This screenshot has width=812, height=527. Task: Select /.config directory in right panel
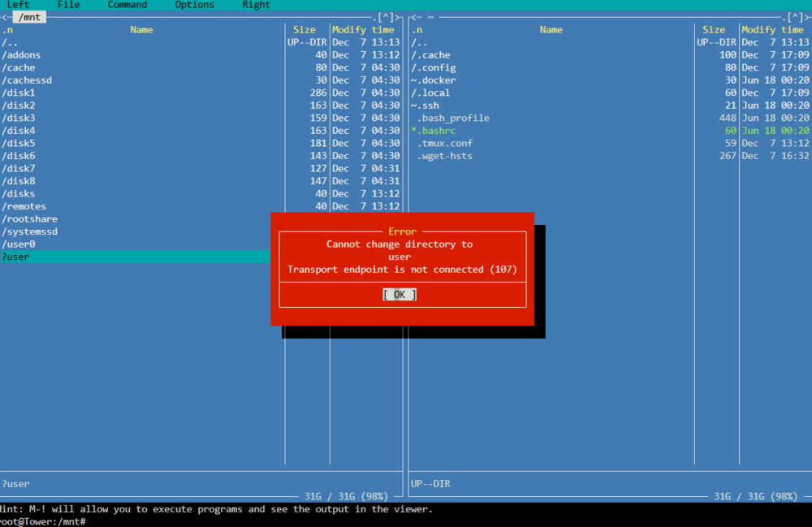pyautogui.click(x=611, y=67)
